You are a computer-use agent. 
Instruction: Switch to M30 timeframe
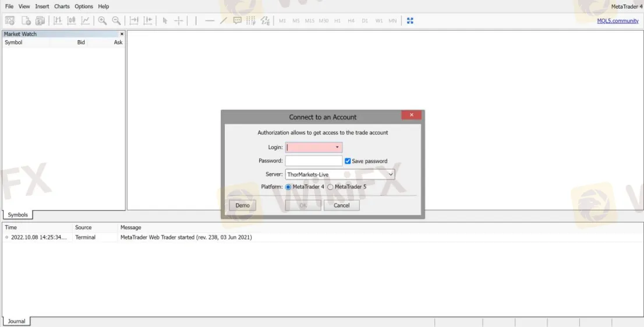324,20
